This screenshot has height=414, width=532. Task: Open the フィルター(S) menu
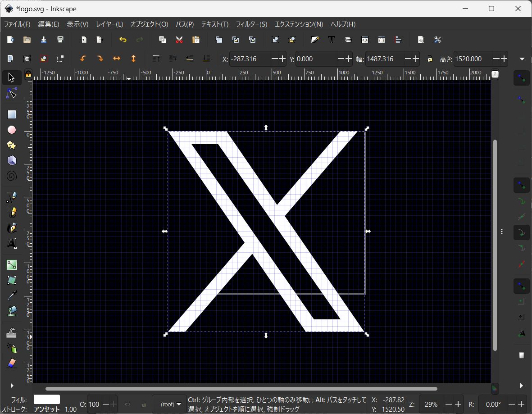tap(251, 24)
